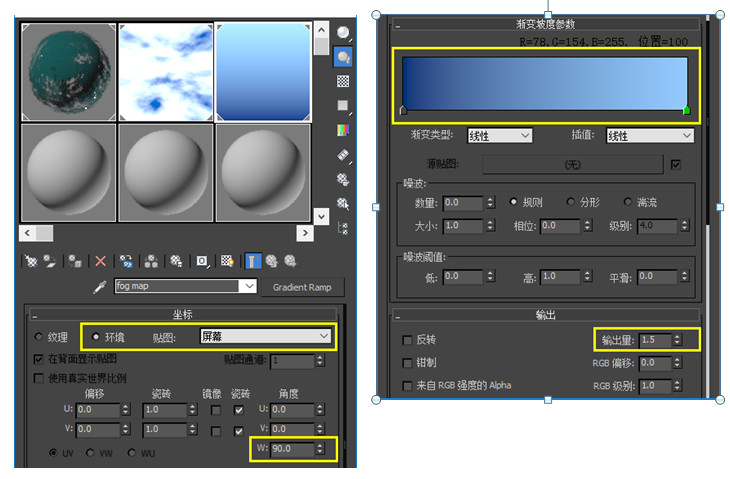
Task: Open the 贴图 屏幕 mapping dropdown
Action: click(265, 337)
